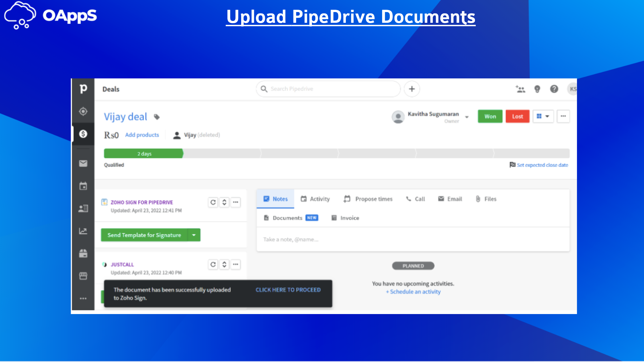Open the Mail icon in the sidebar
Viewport: 644px width, 362px height.
(83, 163)
